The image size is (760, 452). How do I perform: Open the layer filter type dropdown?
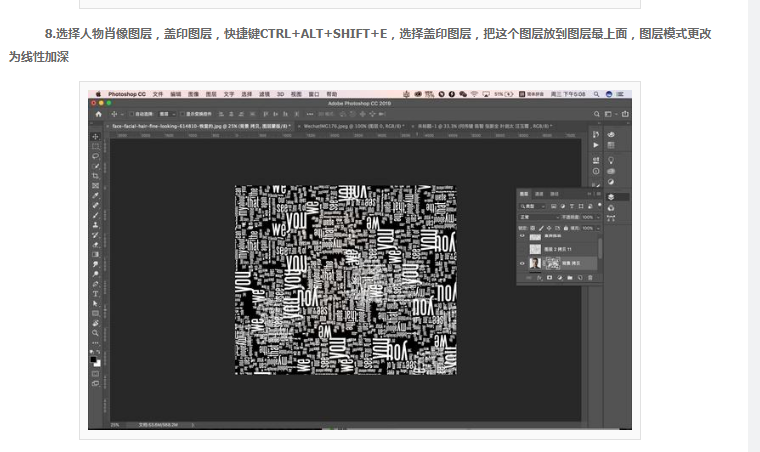[532, 206]
